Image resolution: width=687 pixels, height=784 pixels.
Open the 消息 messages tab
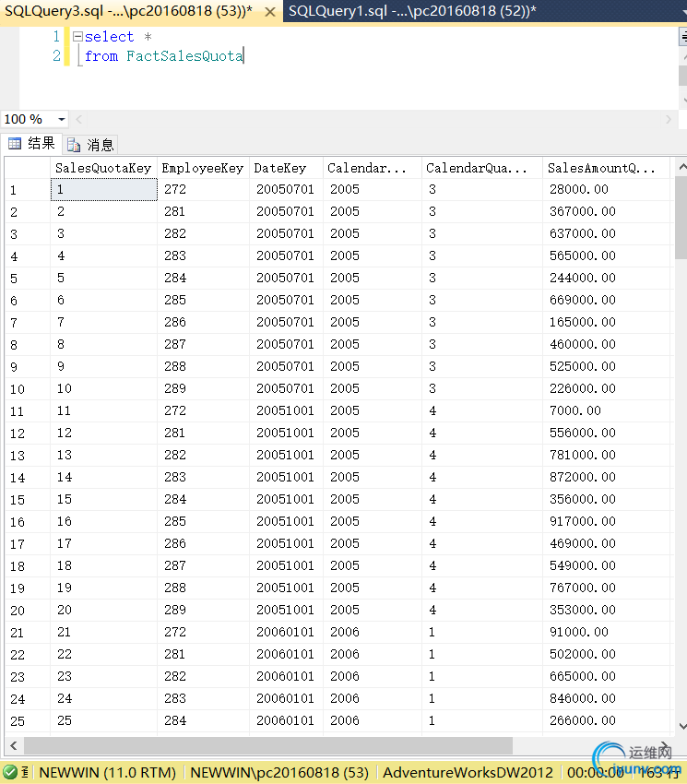click(x=91, y=145)
